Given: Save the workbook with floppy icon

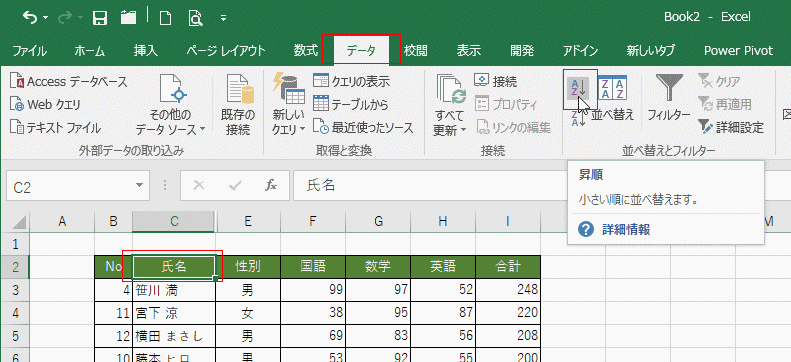Looking at the screenshot, I should pyautogui.click(x=100, y=18).
